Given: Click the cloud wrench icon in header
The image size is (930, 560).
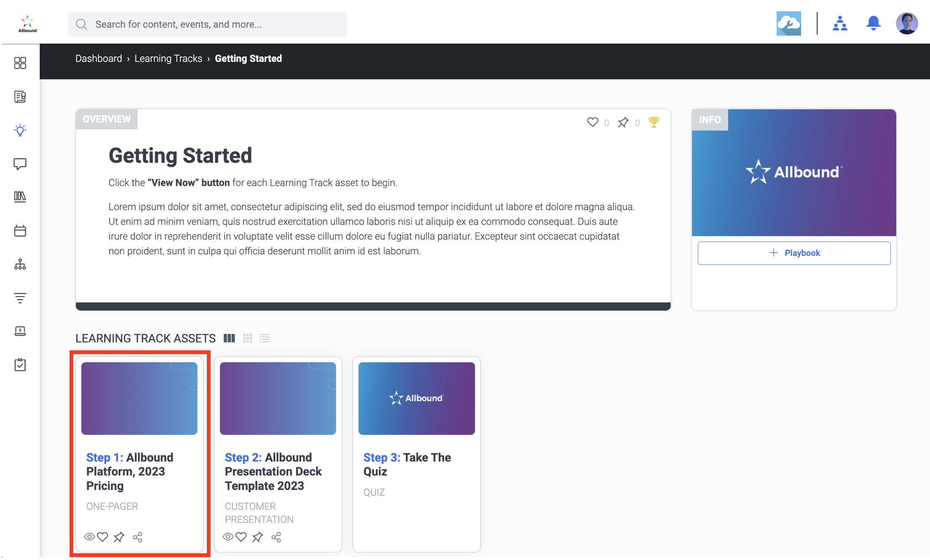Looking at the screenshot, I should coord(788,24).
